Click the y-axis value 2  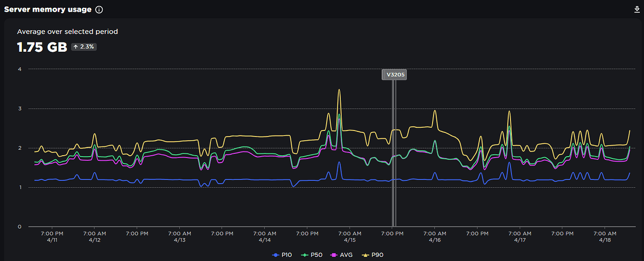[x=20, y=148]
